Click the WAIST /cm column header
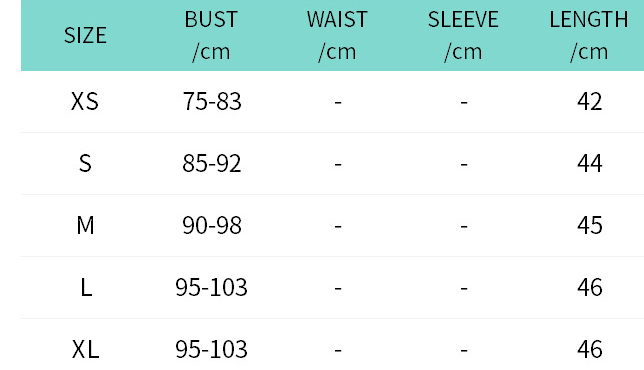The height and width of the screenshot is (370, 644). pos(337,36)
